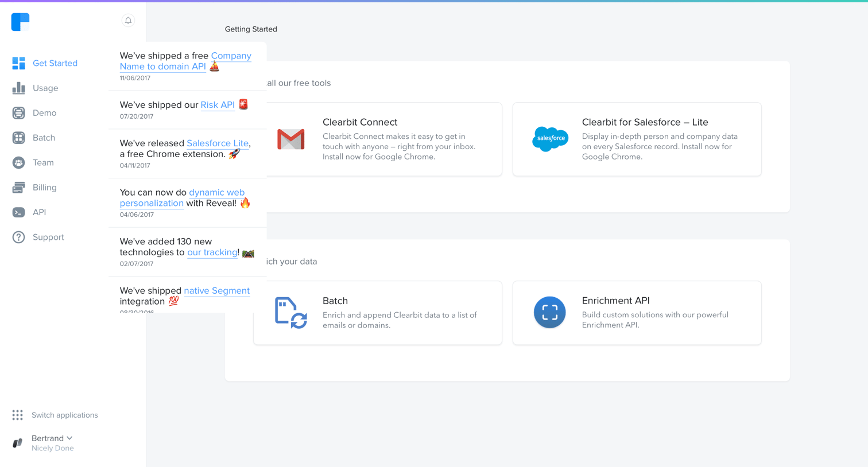Open the Salesforce Lite link

tap(218, 143)
